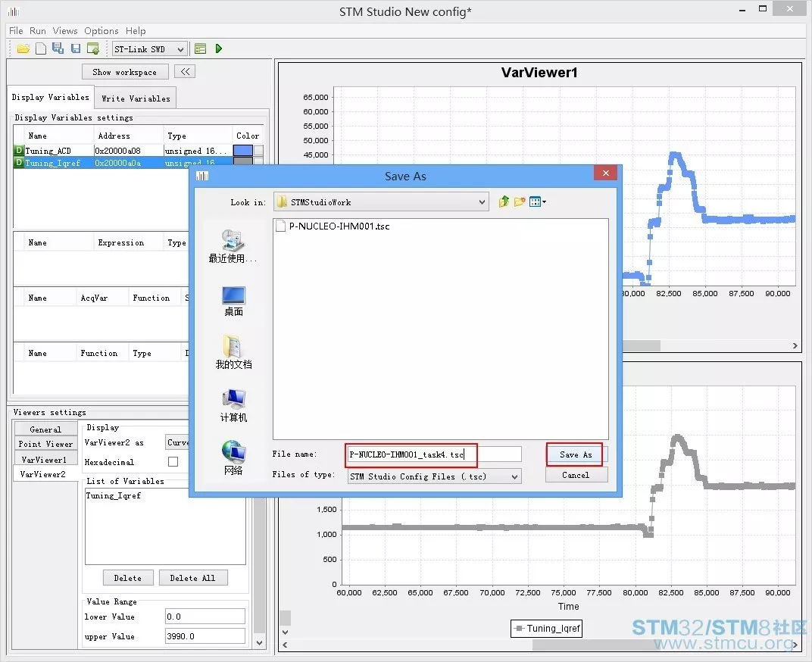Open the ST-Link SWD dropdown
Viewport: 812px width, 662px height.
[149, 49]
